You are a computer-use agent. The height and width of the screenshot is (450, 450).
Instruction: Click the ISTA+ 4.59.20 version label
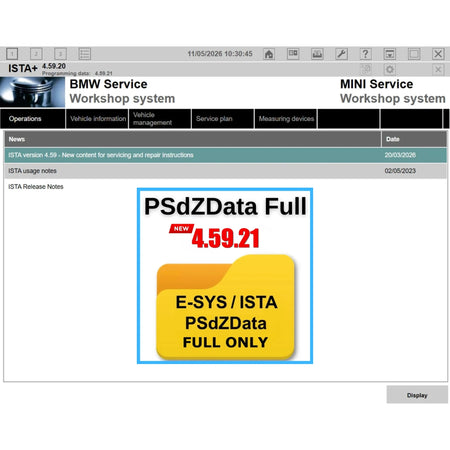(37, 68)
